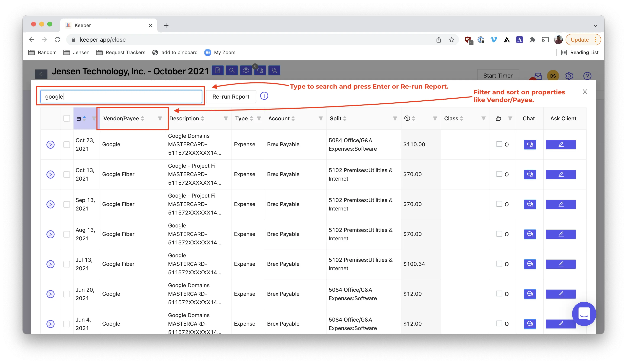
Task: Open Chrome extensions puzzle icon
Action: point(532,40)
